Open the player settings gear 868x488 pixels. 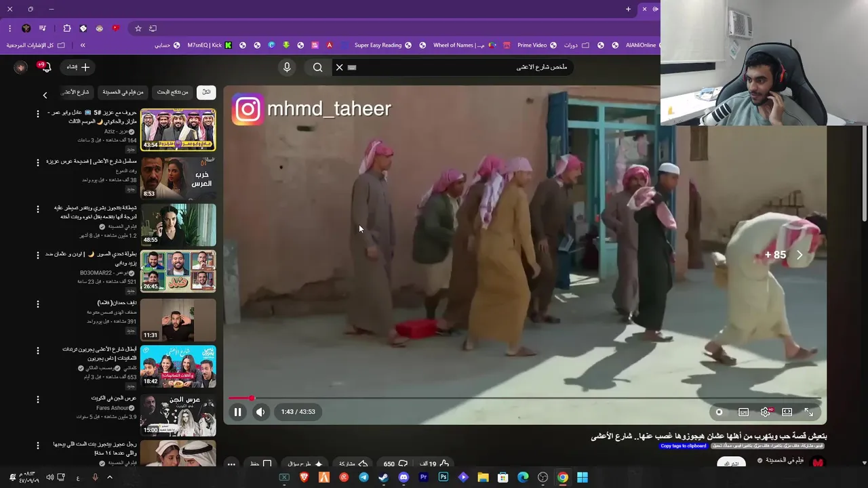(x=765, y=411)
